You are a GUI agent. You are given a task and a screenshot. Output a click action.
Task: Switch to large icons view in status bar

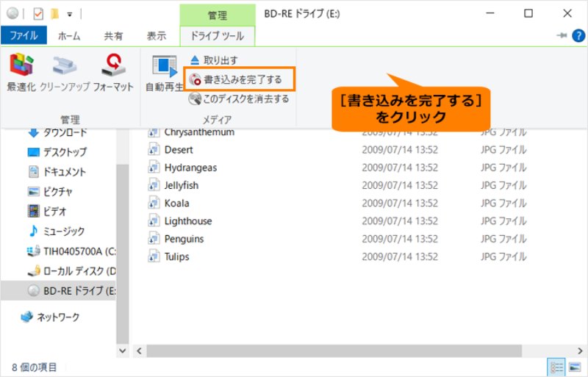[x=575, y=367]
